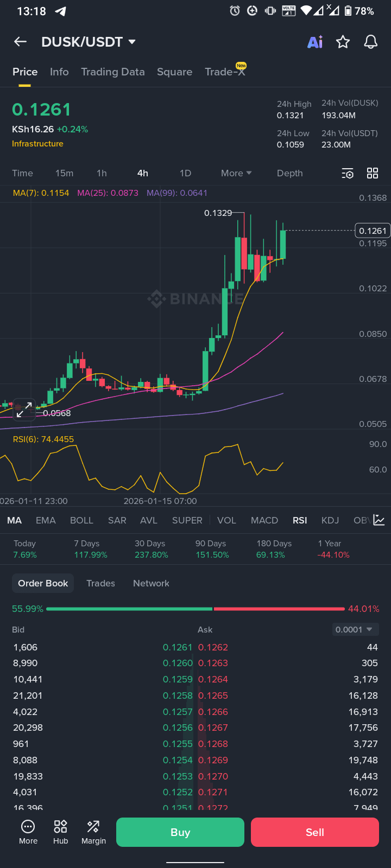Toggle the VOL indicator
This screenshot has width=391, height=868.
[x=226, y=520]
